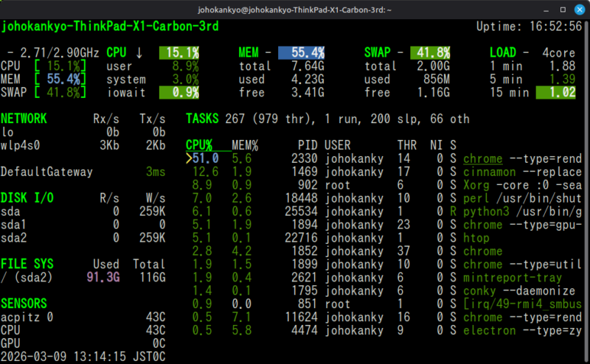Select the htop process entry

coord(476,238)
